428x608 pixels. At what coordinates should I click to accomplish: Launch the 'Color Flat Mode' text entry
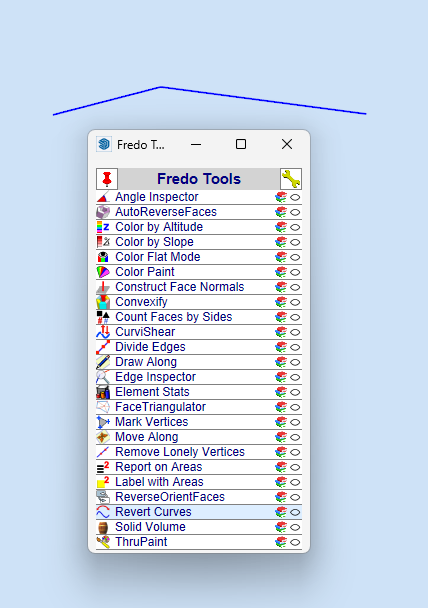pos(158,257)
